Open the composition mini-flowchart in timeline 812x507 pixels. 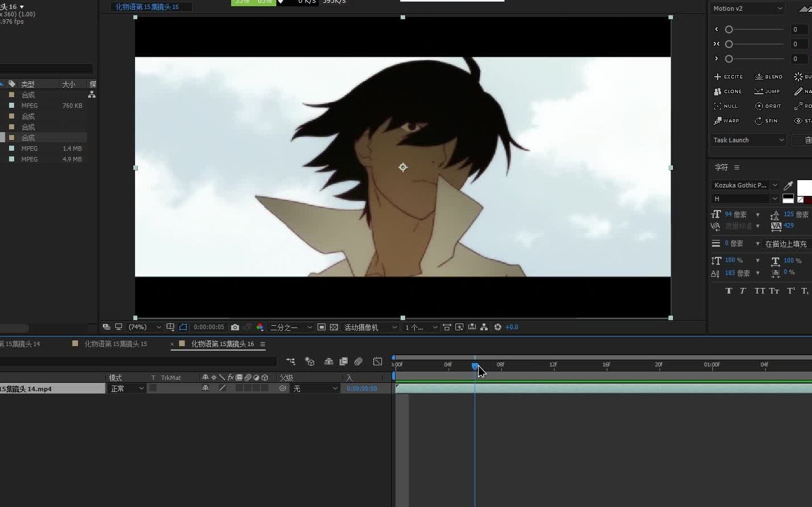[x=290, y=361]
